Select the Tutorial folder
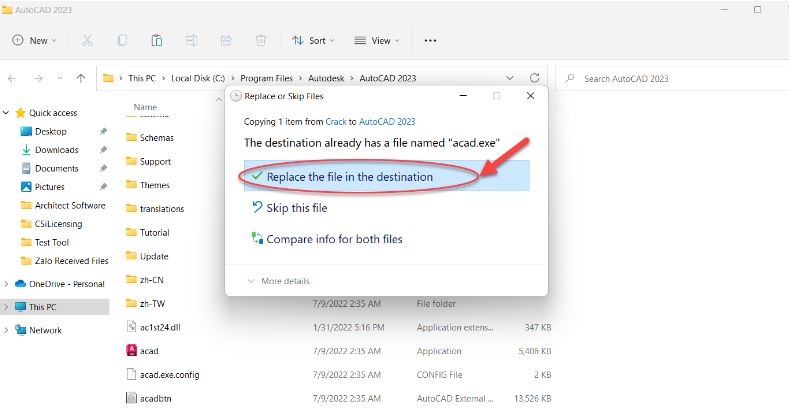The image size is (789, 408). pos(154,232)
